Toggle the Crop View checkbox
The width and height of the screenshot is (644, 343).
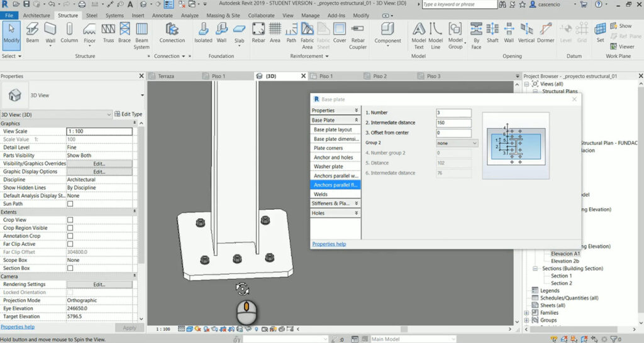(x=70, y=220)
